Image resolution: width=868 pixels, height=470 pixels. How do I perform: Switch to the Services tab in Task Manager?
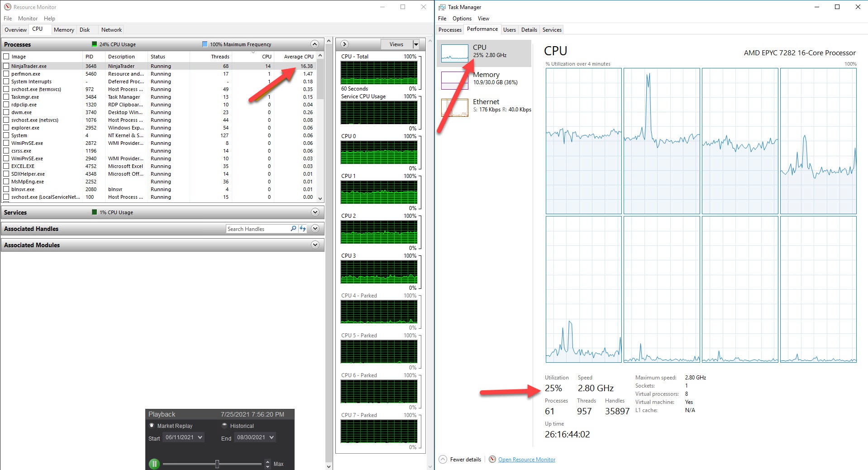click(552, 30)
